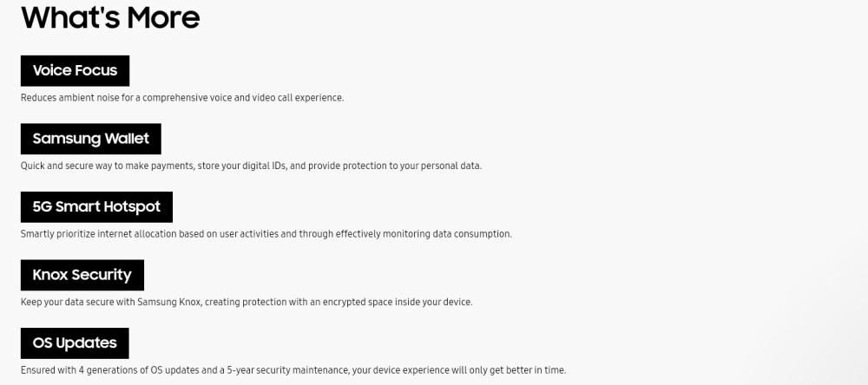Click the internet allocation description text
Viewport: 868px width, 385px height.
point(266,234)
